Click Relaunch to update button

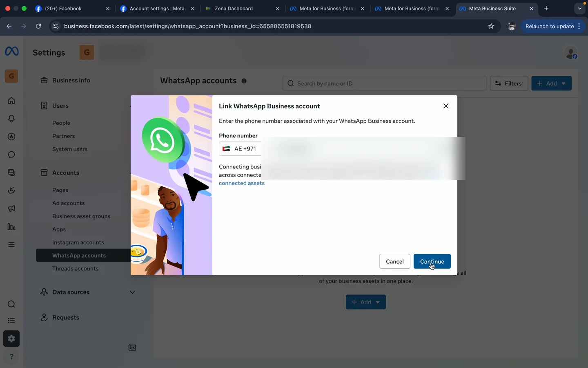tap(550, 26)
